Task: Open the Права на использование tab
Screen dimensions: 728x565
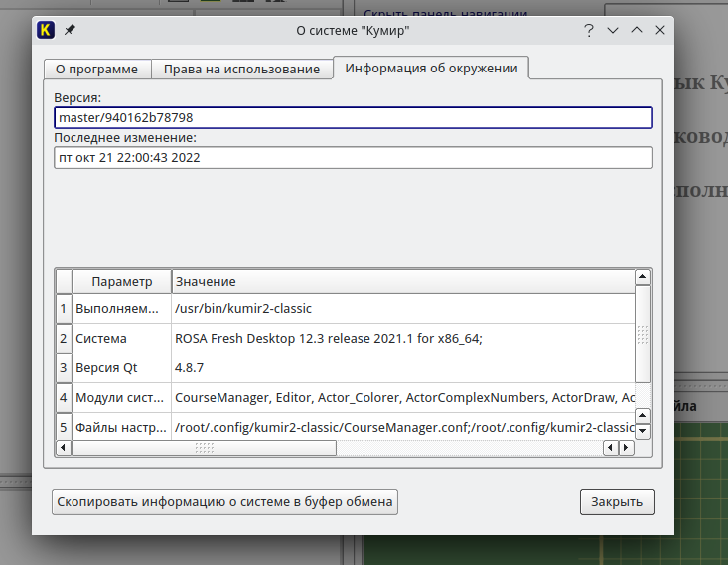Action: tap(242, 70)
